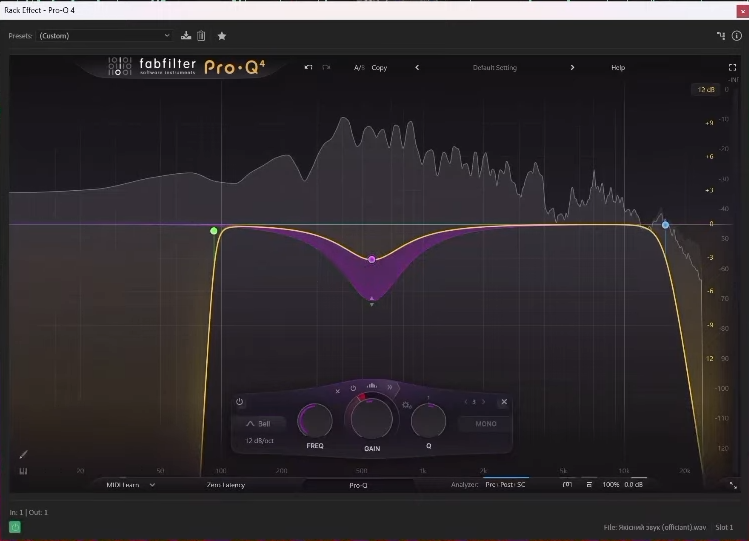Toggle the band power button
The width and height of the screenshot is (749, 541).
click(x=239, y=402)
